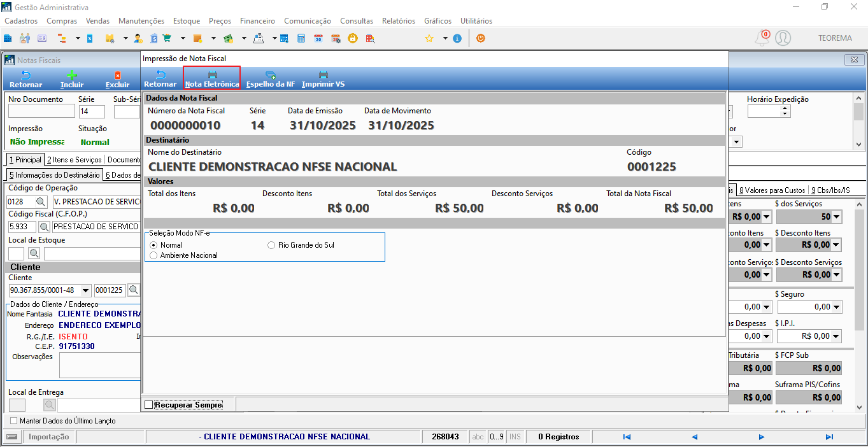Click the client code field 0001225
This screenshot has height=447, width=868.
coord(110,290)
